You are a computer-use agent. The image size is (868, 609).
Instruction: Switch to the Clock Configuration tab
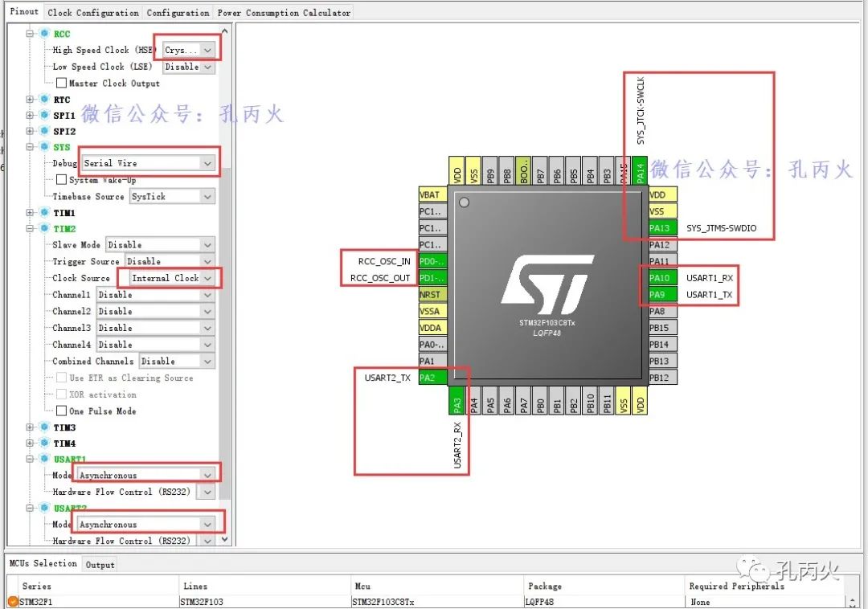point(92,11)
